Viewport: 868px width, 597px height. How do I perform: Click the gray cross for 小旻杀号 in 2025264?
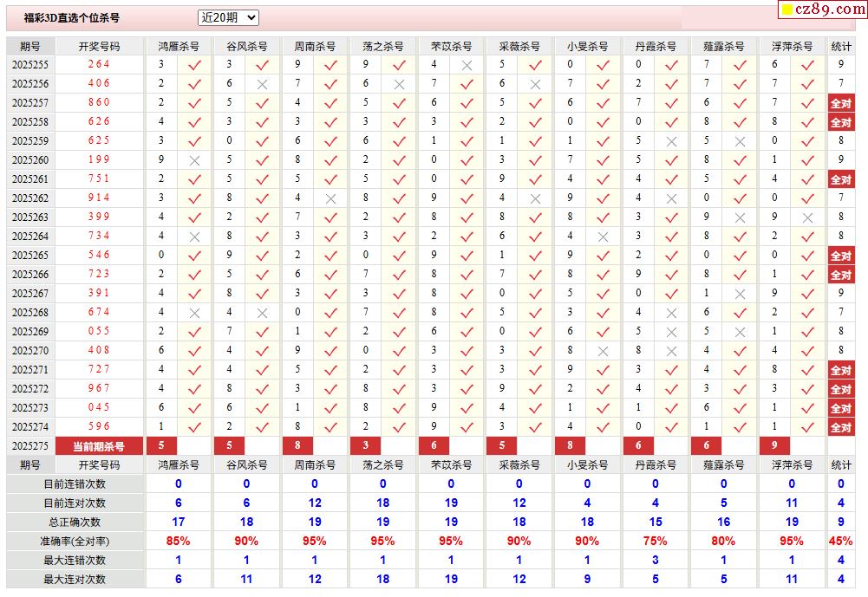(603, 237)
